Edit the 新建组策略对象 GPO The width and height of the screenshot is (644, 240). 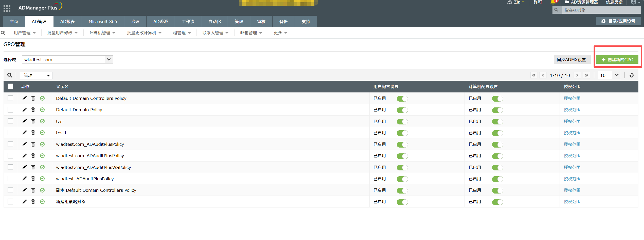coord(25,202)
